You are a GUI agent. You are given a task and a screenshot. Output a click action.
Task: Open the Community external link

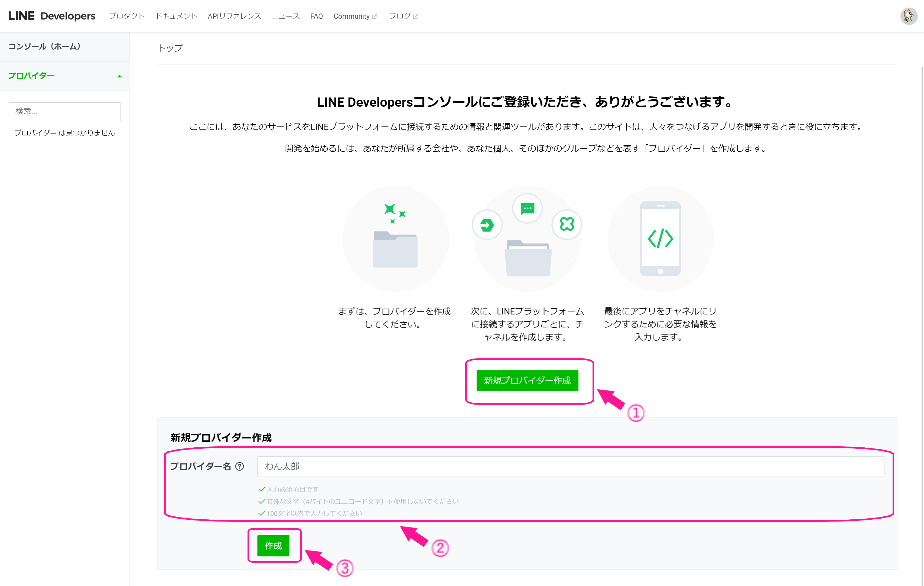[355, 16]
